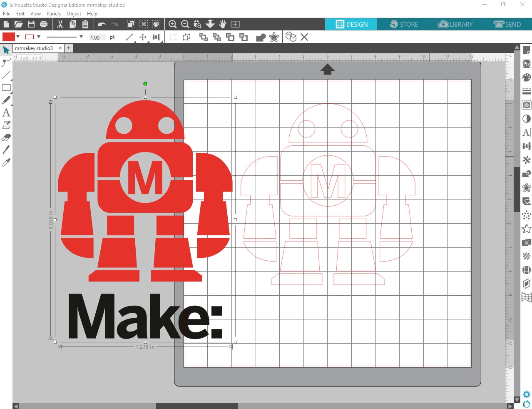Click the red fill color swatch

pyautogui.click(x=9, y=37)
